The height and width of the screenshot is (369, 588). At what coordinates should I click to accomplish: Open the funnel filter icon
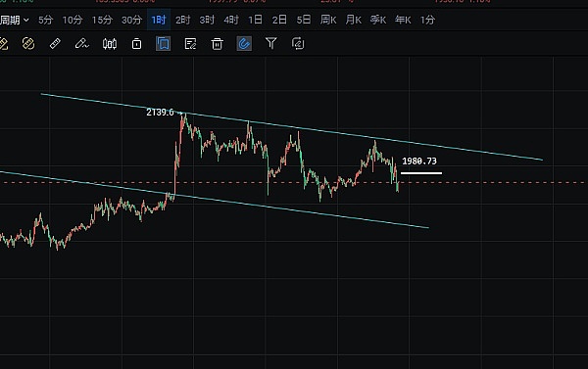coord(270,43)
